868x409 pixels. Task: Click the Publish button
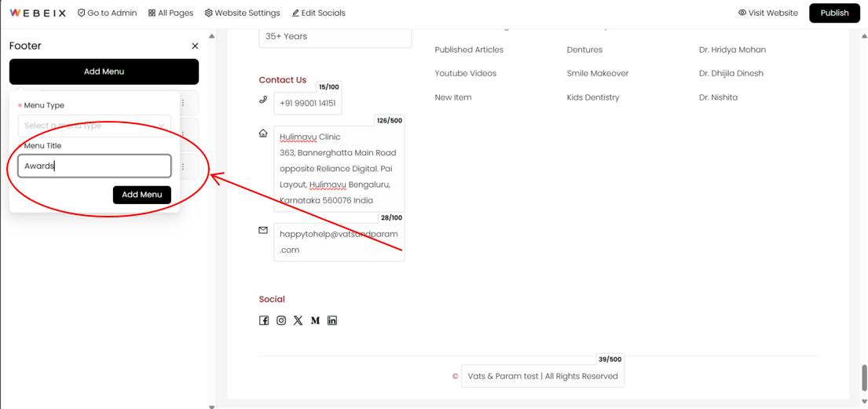834,13
